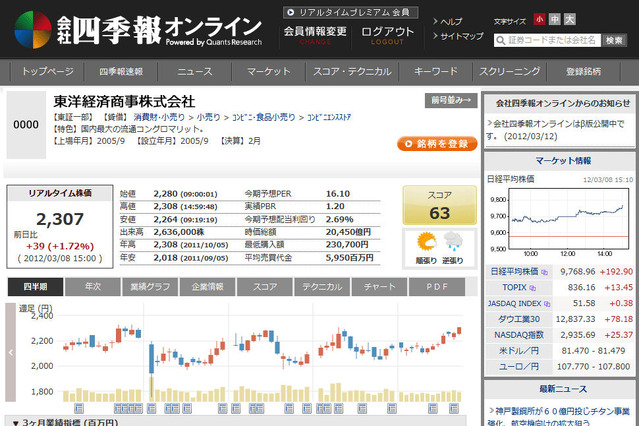
Task: Select the テクニカル tab
Action: pyautogui.click(x=322, y=287)
